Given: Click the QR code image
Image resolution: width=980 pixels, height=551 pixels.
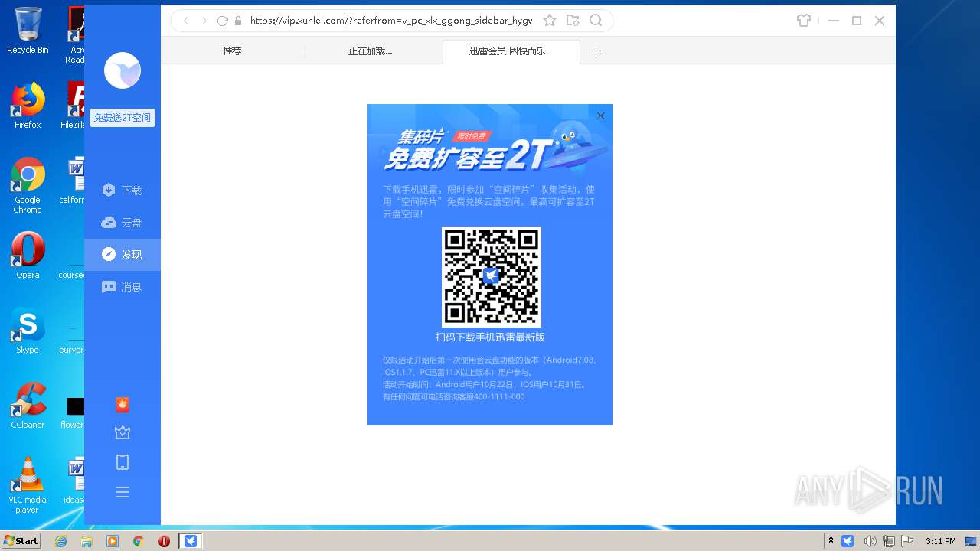Looking at the screenshot, I should coord(492,276).
